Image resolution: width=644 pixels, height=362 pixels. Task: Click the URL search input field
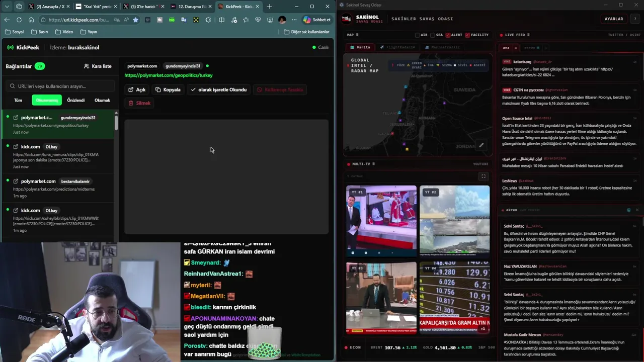(61, 86)
